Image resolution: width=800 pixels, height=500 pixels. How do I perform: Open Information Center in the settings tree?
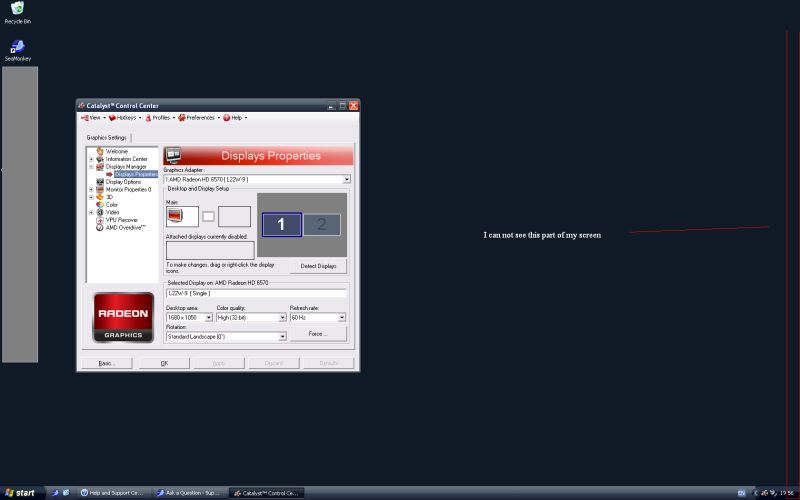pos(126,159)
